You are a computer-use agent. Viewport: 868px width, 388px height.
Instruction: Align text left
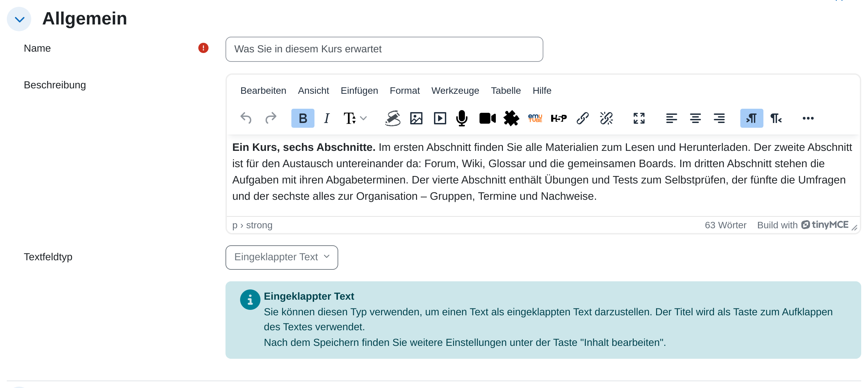[672, 118]
